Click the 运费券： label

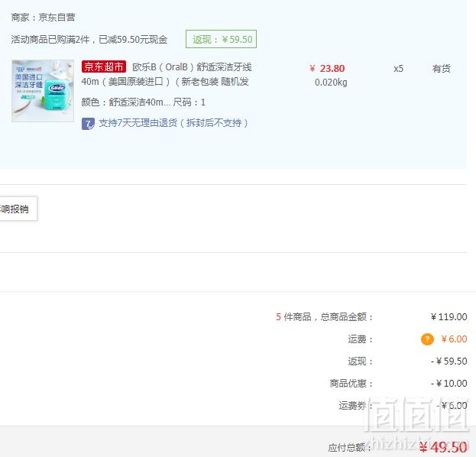pyautogui.click(x=356, y=406)
